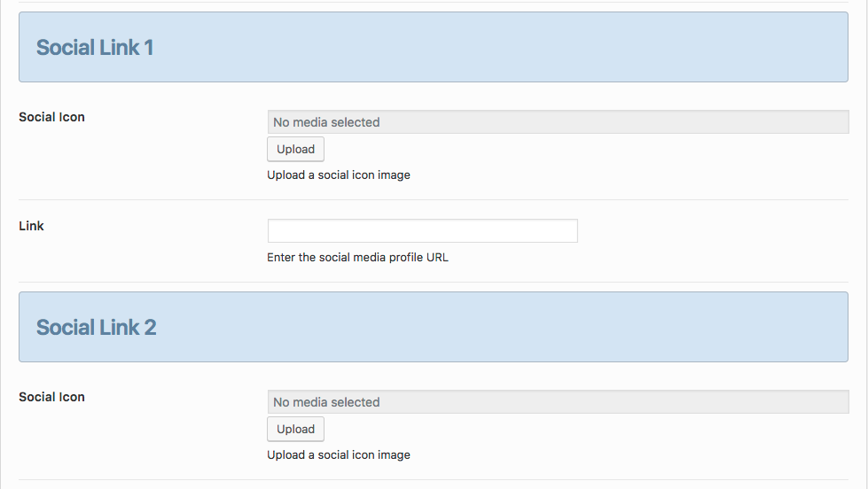Click the Social Link 1 heading text

95,48
